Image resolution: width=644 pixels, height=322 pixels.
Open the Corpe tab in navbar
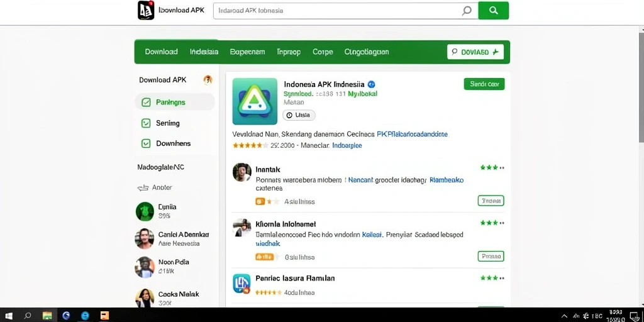pyautogui.click(x=323, y=52)
